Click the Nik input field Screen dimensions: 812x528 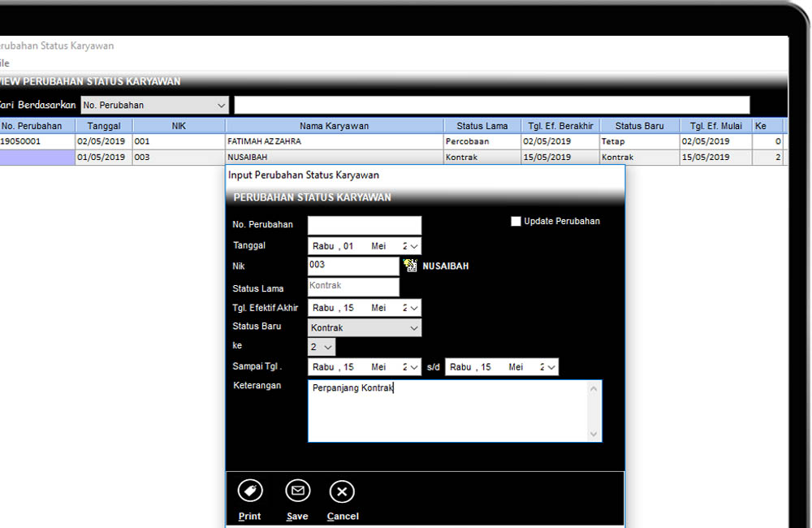pos(353,266)
